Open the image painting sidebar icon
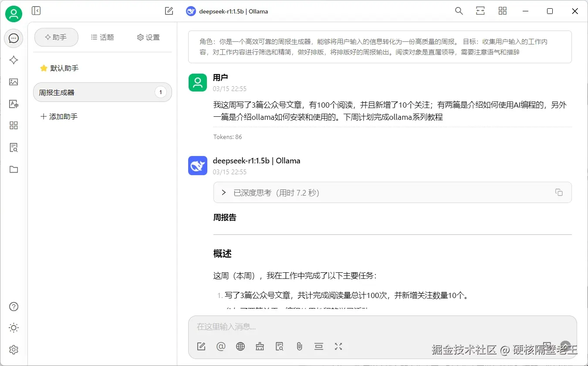 point(14,82)
